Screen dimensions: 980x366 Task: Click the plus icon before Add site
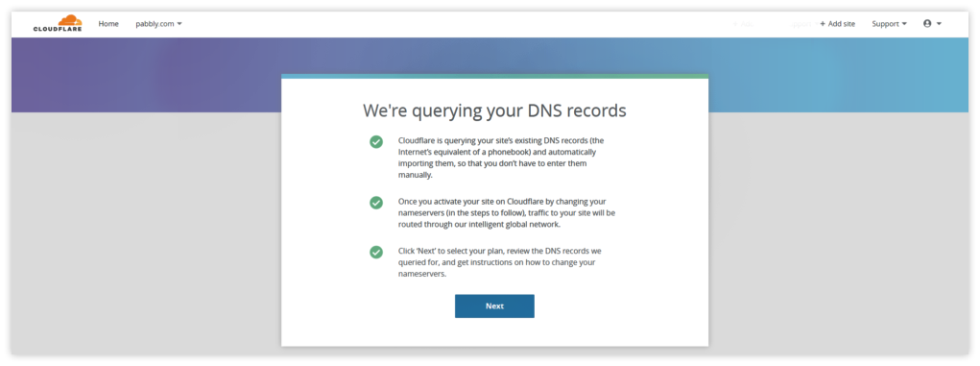click(x=823, y=24)
